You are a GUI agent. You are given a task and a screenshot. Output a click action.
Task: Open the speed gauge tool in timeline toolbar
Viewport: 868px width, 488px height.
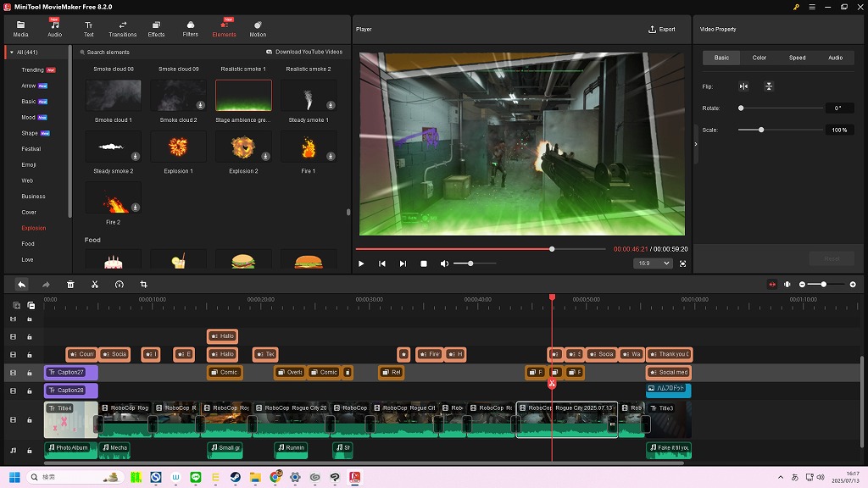tap(119, 285)
